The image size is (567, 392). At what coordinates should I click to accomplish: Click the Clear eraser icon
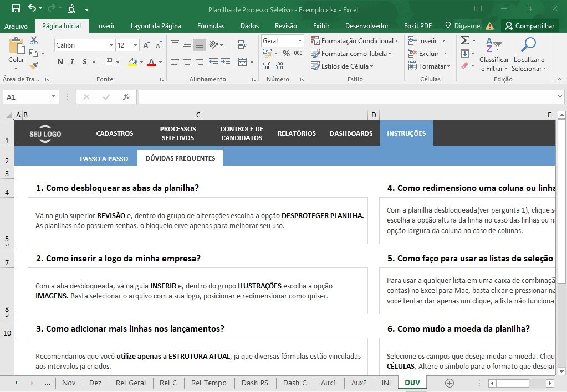465,66
